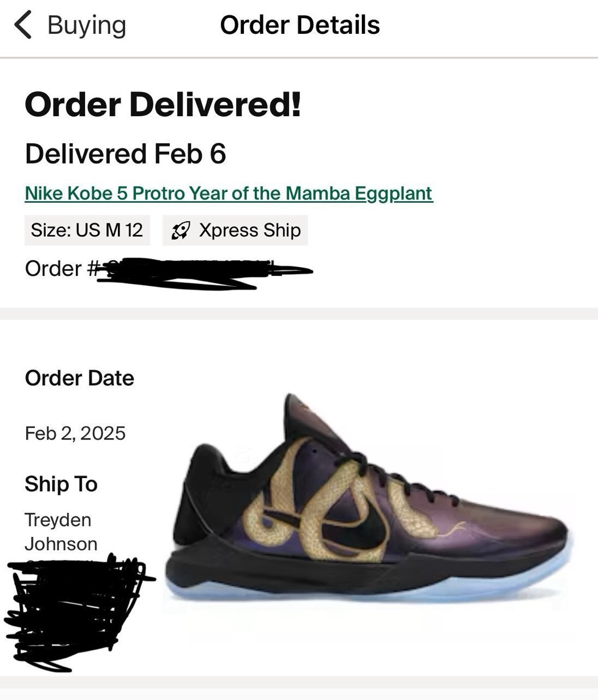The width and height of the screenshot is (598, 700).
Task: Select the Order # label
Action: coord(61,268)
